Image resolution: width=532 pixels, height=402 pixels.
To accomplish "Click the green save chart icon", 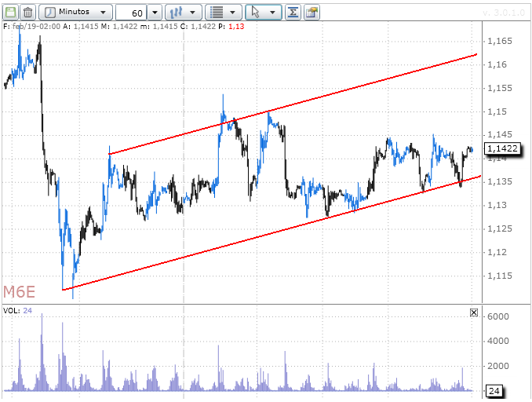I will click(x=10, y=13).
